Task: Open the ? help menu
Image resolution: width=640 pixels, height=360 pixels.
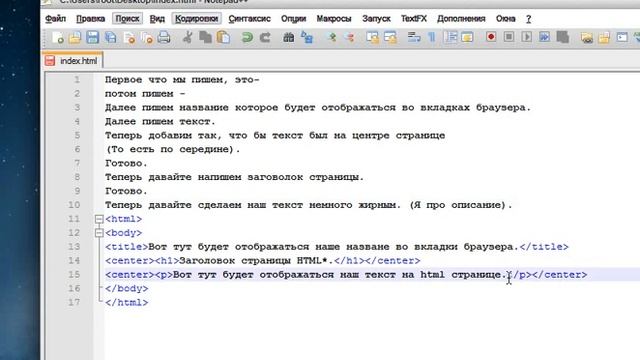Action: point(529,19)
